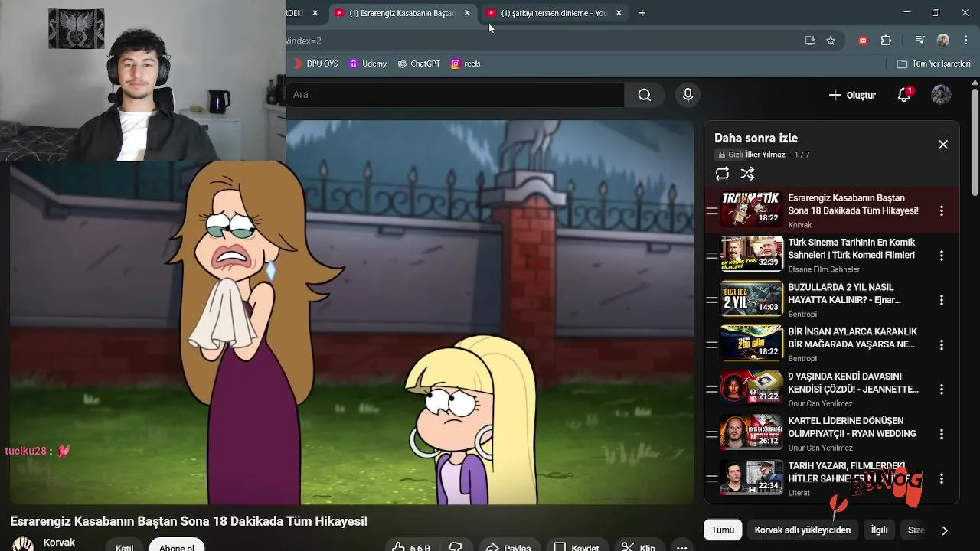The image size is (980, 551).
Task: Open Chrome profile avatar
Action: pyautogui.click(x=943, y=41)
